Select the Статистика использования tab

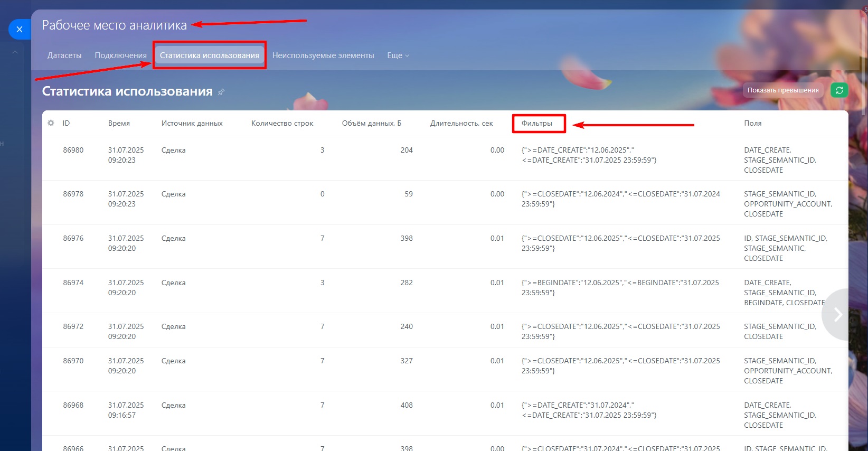[209, 55]
